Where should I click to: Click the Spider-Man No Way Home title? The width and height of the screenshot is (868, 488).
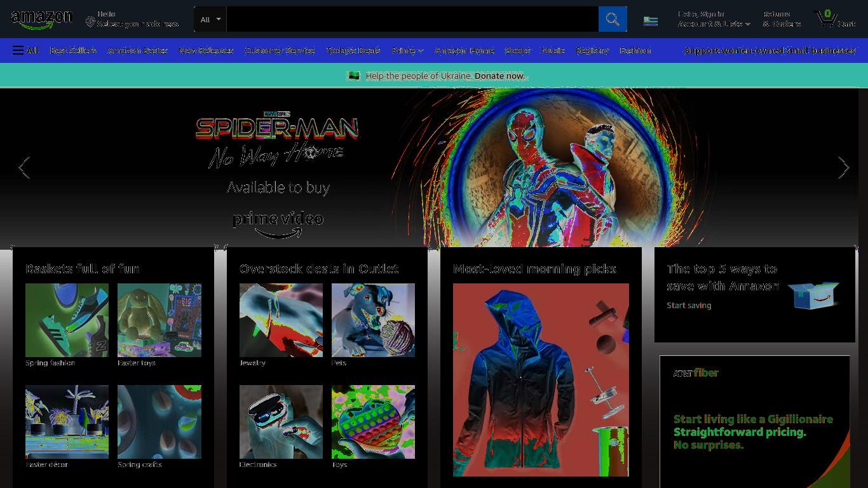click(x=277, y=141)
